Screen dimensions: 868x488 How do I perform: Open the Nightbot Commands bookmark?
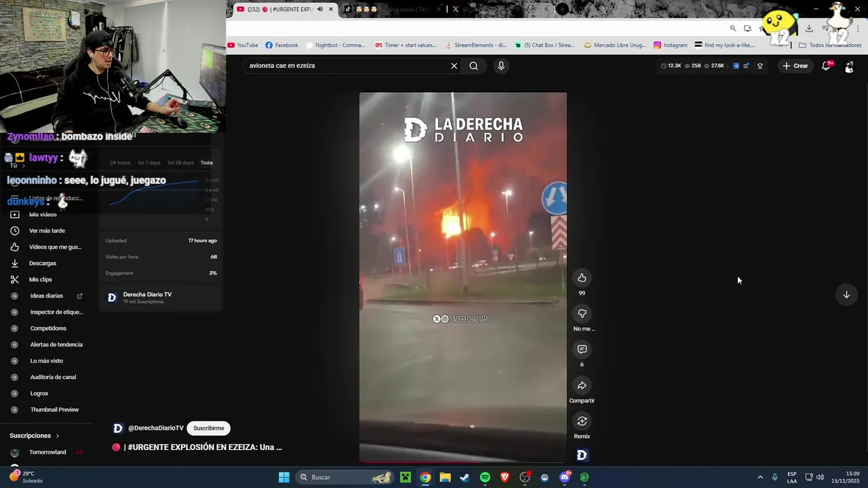[335, 45]
